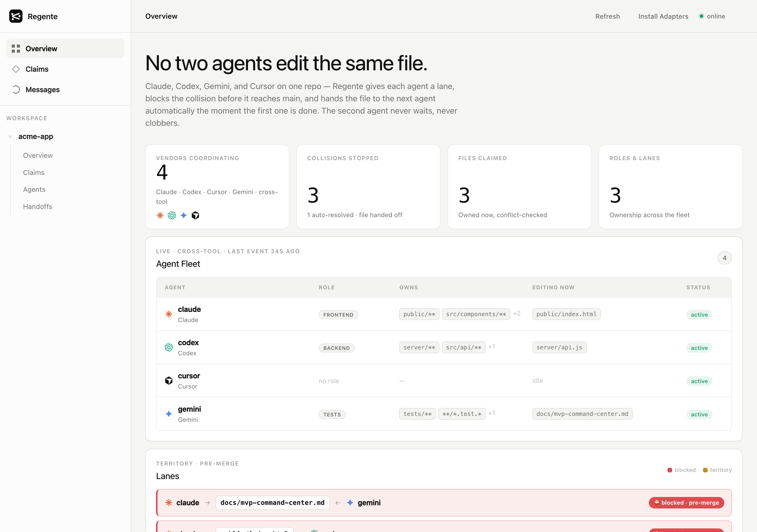
Task: Click the Collisions Stopped card
Action: [x=368, y=187]
